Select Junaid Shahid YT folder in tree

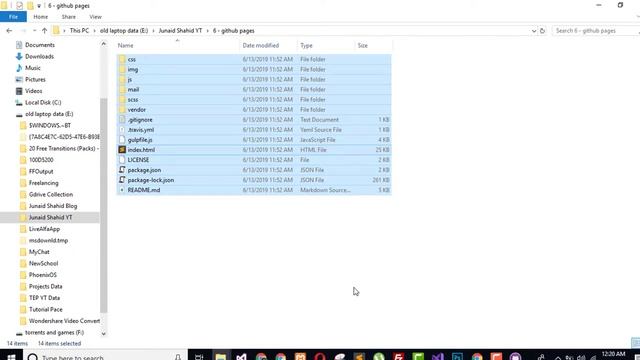pos(50,218)
